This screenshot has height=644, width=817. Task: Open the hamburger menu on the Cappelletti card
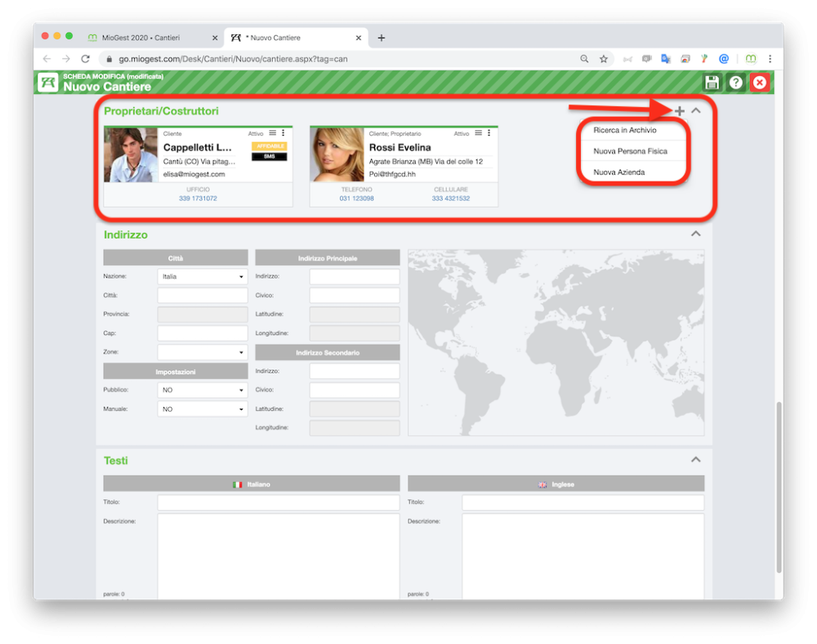pyautogui.click(x=273, y=133)
